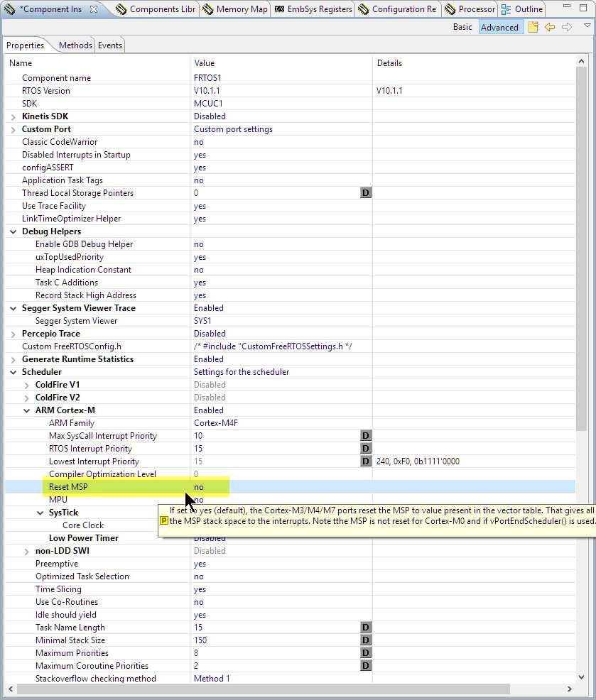
Task: Edit the Custom FreeRTOSConfig.h value
Action: 273,346
